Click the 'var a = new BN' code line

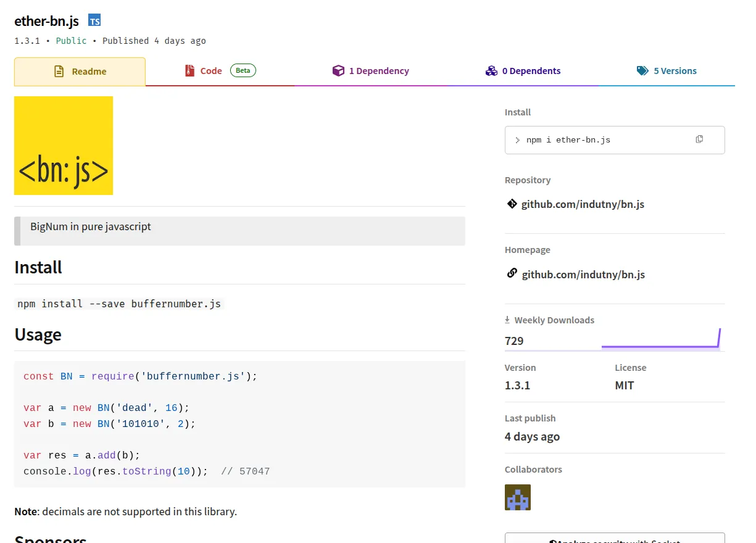point(106,408)
